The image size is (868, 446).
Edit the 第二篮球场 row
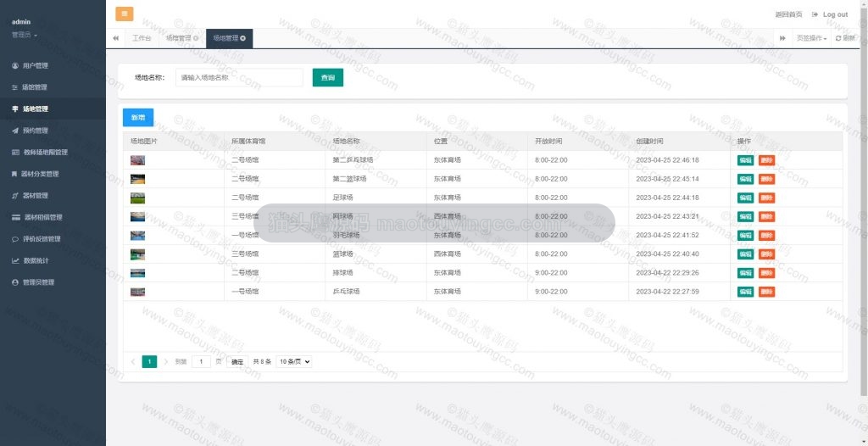[745, 179]
